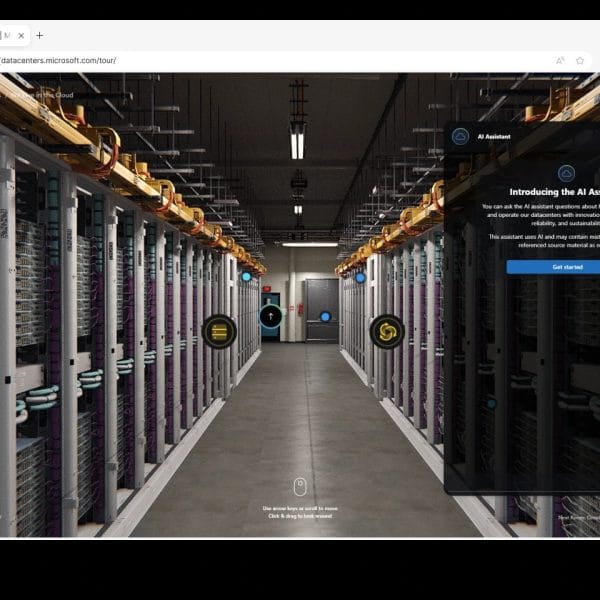The width and height of the screenshot is (600, 600).
Task: Select the blue dot above left racks
Action: coord(246,276)
